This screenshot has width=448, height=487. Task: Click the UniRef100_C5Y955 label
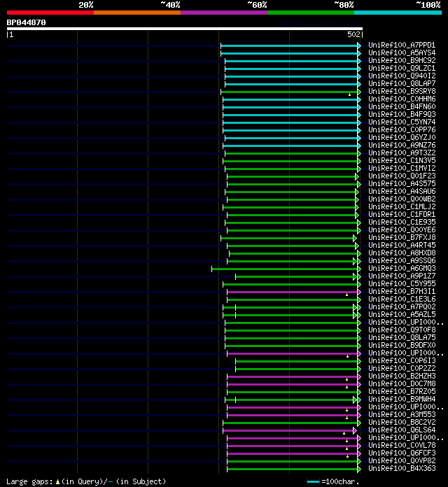coord(402,284)
